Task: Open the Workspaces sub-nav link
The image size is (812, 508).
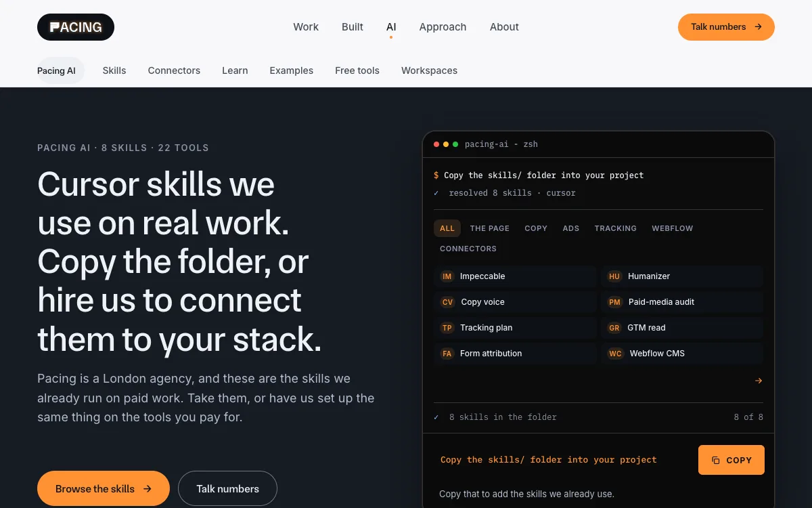Action: pos(429,70)
